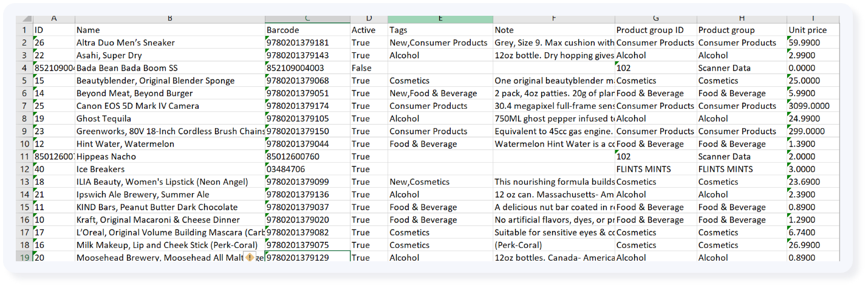This screenshot has height=288, width=868.
Task: Click barcode cell '85012600760'
Action: 307,156
